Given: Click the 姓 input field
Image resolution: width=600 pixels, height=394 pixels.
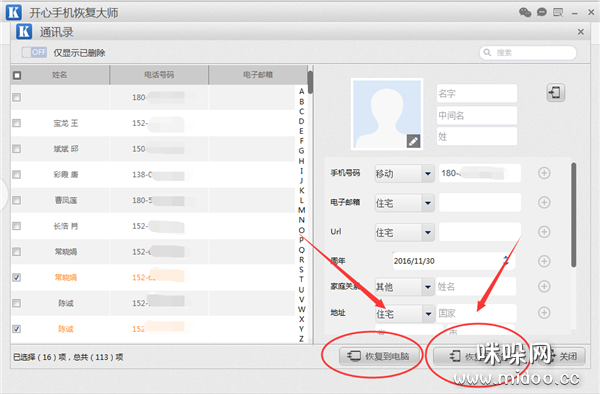Looking at the screenshot, I should click(x=477, y=137).
